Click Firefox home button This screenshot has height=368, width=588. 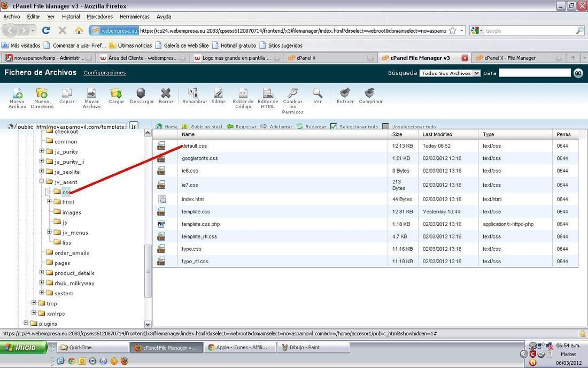pos(79,31)
